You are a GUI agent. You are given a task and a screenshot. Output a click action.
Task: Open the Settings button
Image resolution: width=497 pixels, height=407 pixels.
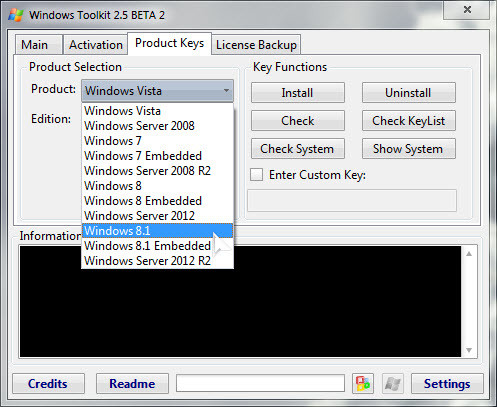[x=447, y=384]
